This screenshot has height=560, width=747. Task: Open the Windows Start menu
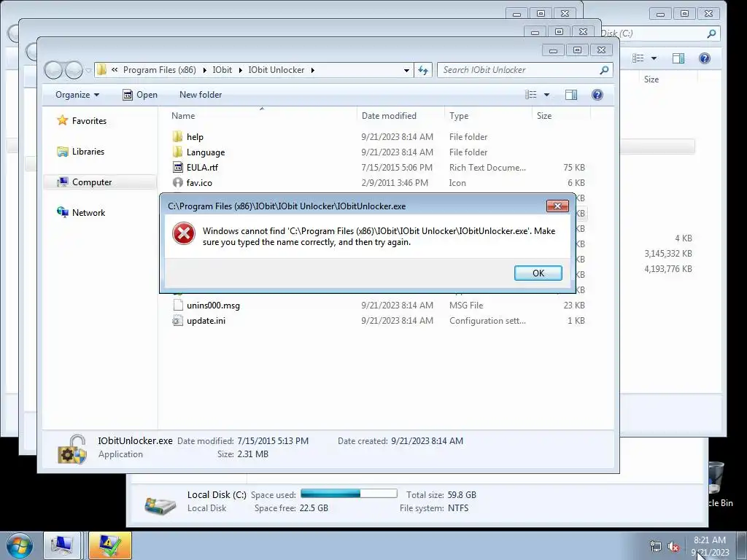pyautogui.click(x=20, y=545)
